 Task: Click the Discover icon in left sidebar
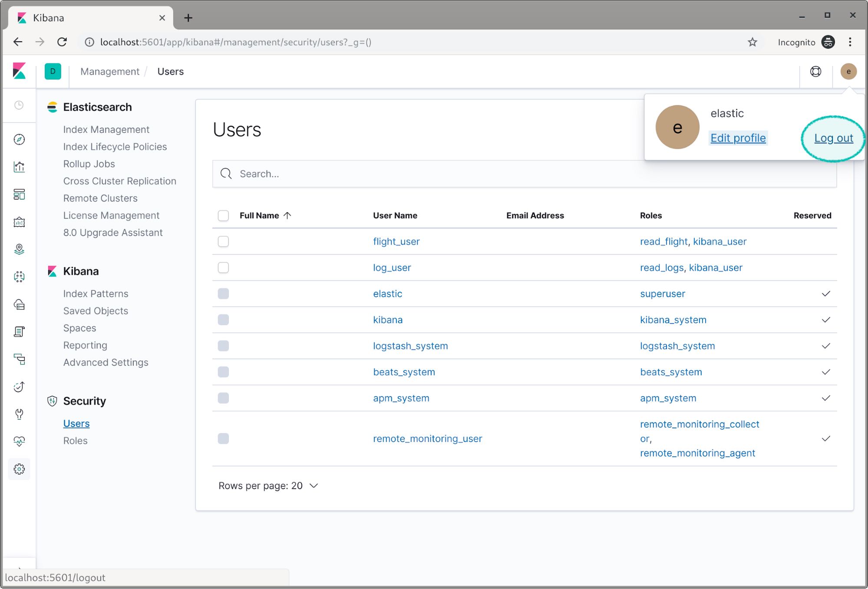[19, 139]
